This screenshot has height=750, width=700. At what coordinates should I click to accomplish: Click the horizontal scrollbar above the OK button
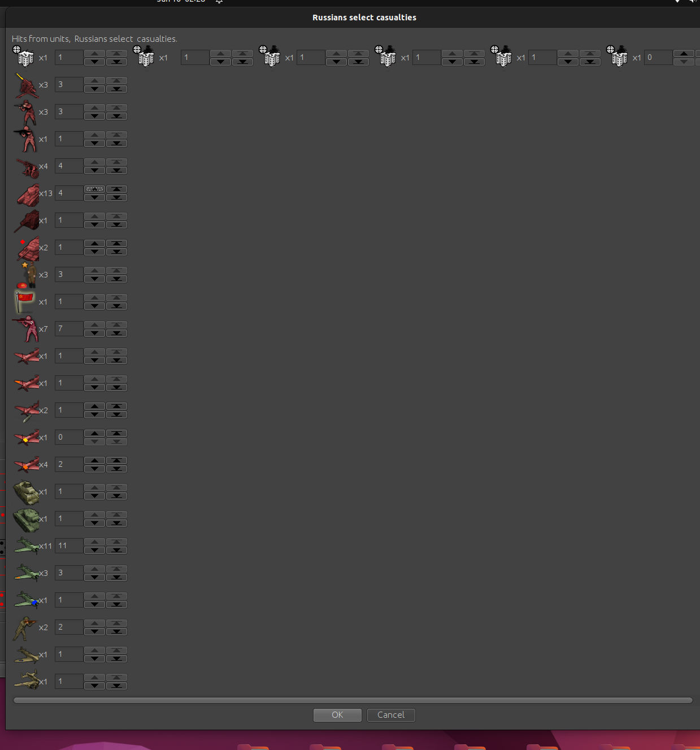[x=353, y=700]
